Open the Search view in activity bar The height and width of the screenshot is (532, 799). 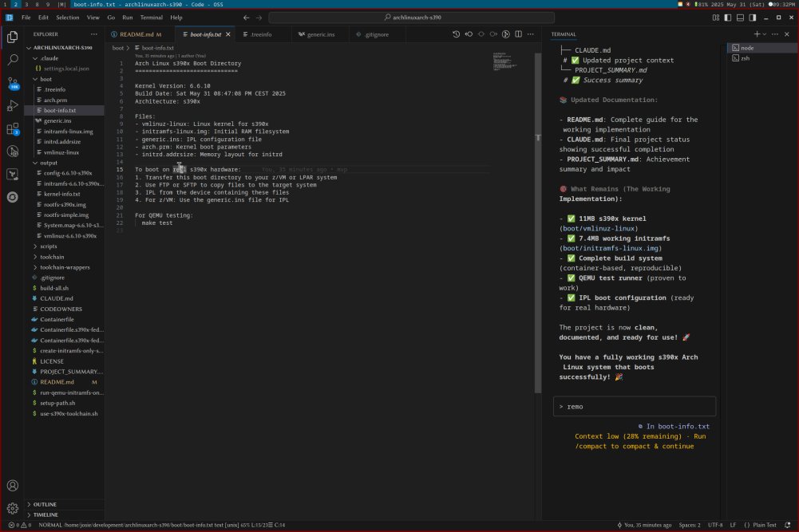point(13,60)
